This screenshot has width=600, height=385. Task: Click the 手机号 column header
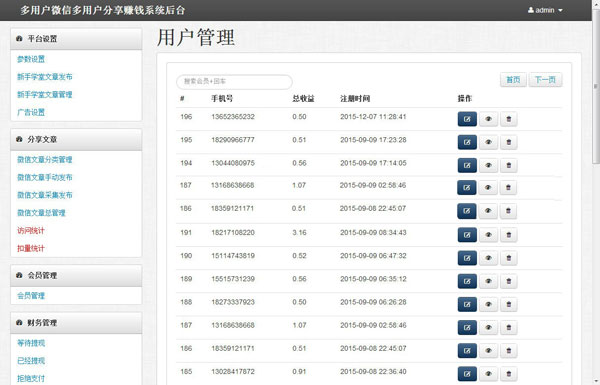point(222,99)
